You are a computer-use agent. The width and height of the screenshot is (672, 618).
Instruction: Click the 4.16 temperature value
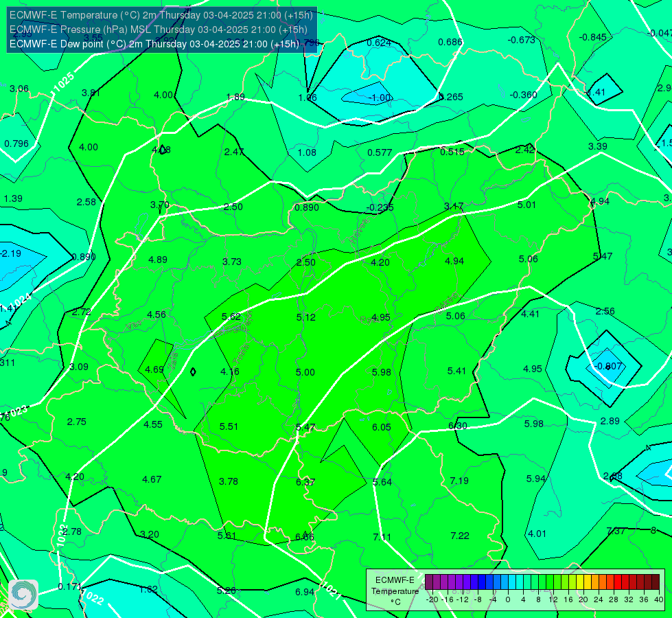(230, 371)
